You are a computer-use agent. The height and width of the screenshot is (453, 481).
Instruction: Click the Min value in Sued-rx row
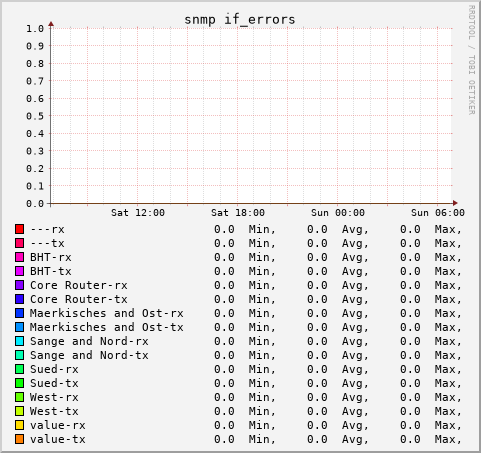coord(224,369)
